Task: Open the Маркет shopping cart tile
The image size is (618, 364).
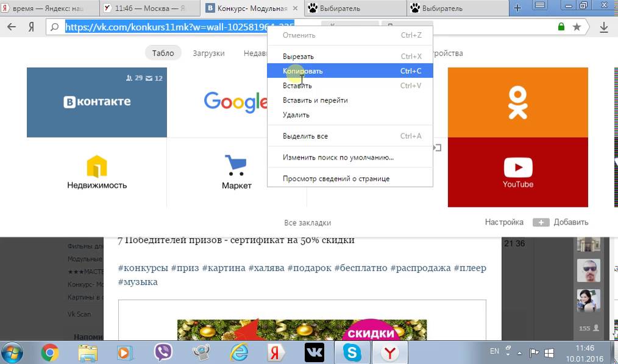Action: tap(236, 172)
